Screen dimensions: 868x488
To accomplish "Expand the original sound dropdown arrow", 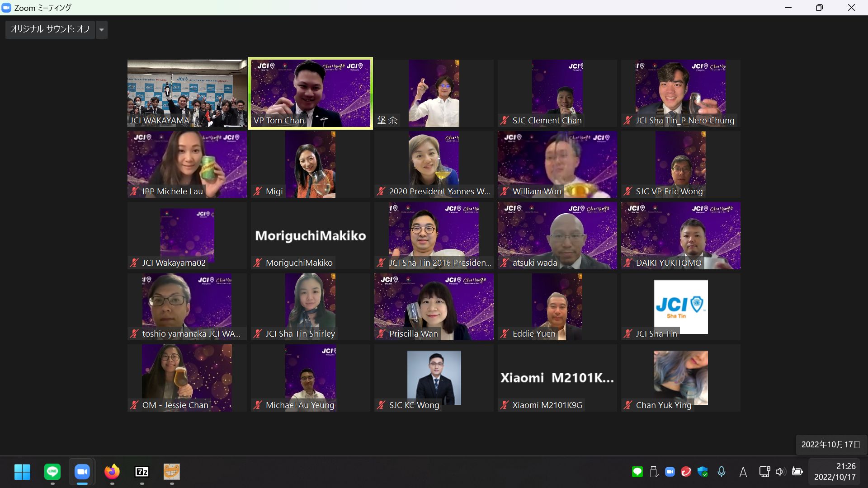I will (102, 30).
